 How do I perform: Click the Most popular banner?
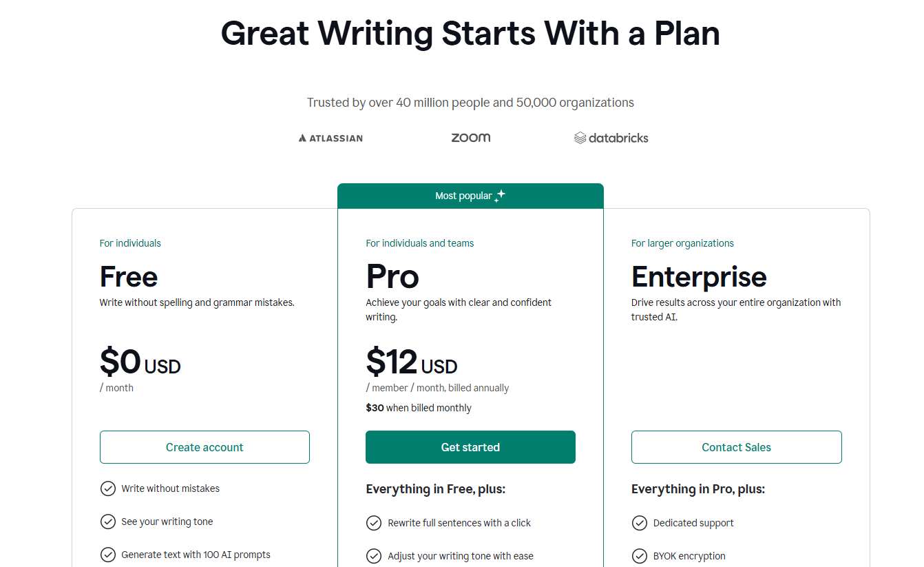click(x=470, y=196)
